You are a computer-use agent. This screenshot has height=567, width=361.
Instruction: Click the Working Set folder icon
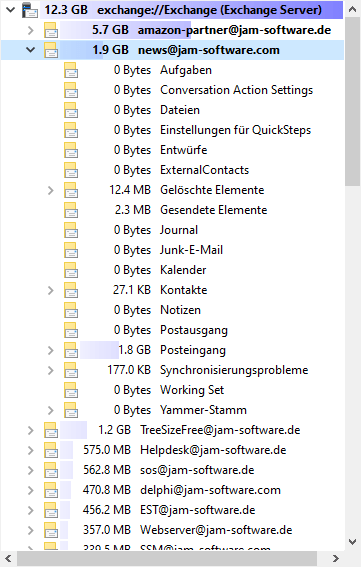[71, 390]
